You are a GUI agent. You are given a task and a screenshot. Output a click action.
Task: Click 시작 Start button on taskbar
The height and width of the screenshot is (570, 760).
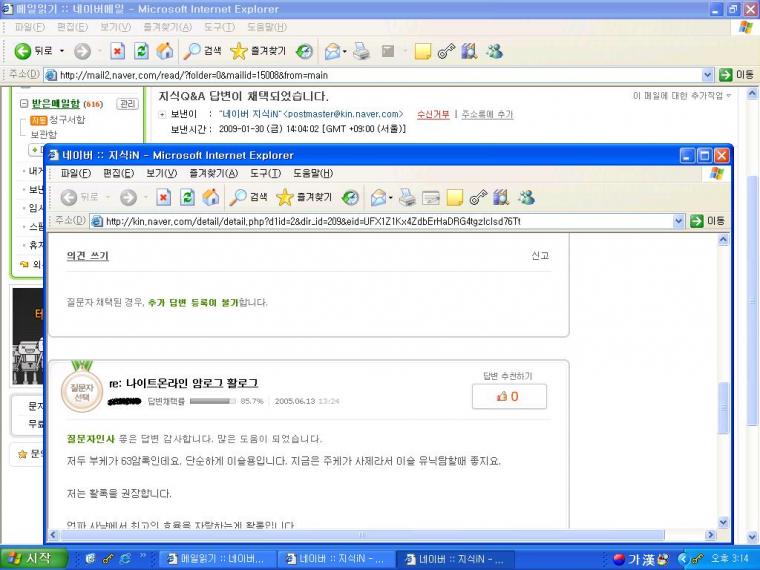point(34,559)
